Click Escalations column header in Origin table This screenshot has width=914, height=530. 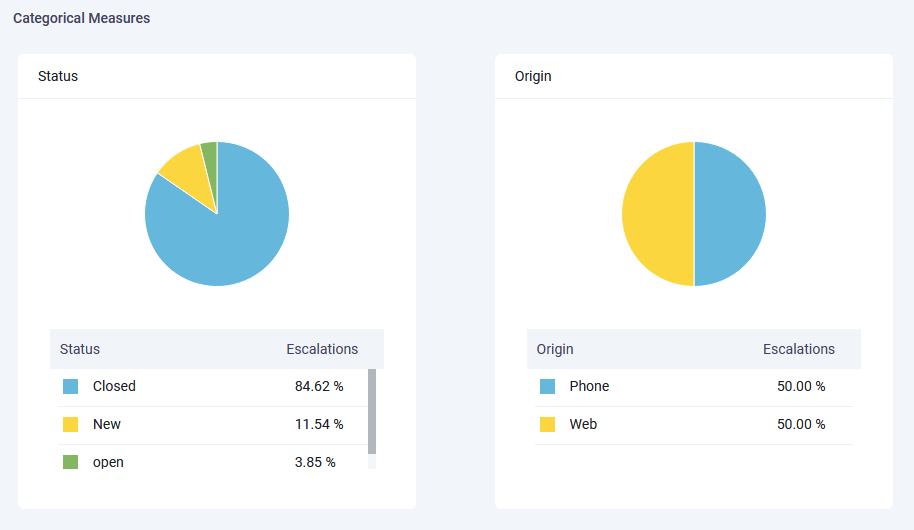(x=799, y=349)
